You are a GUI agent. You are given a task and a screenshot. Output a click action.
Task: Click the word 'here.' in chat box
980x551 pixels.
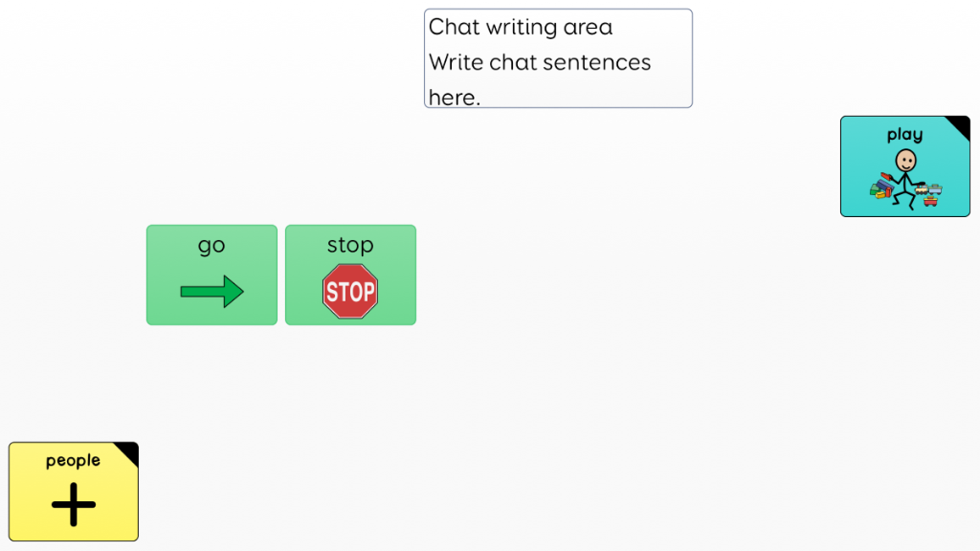coord(455,98)
